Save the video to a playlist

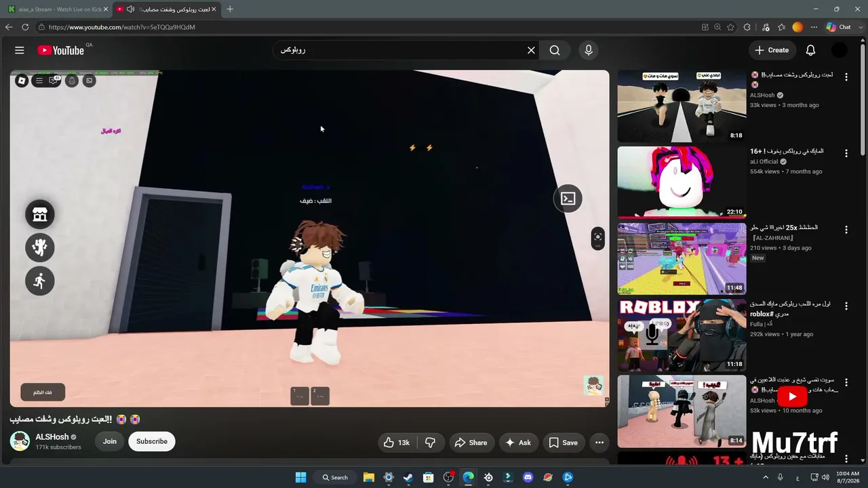click(x=563, y=443)
